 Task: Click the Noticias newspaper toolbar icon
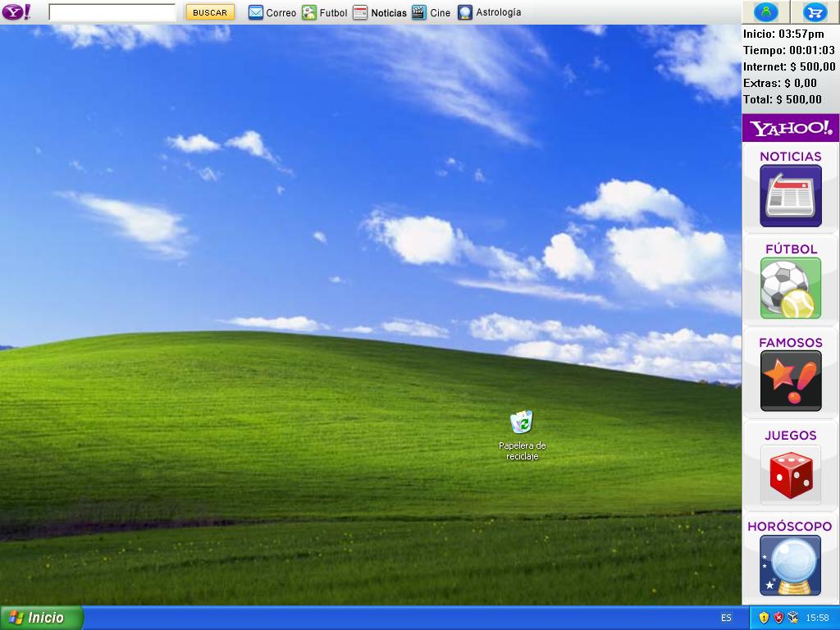pos(360,12)
